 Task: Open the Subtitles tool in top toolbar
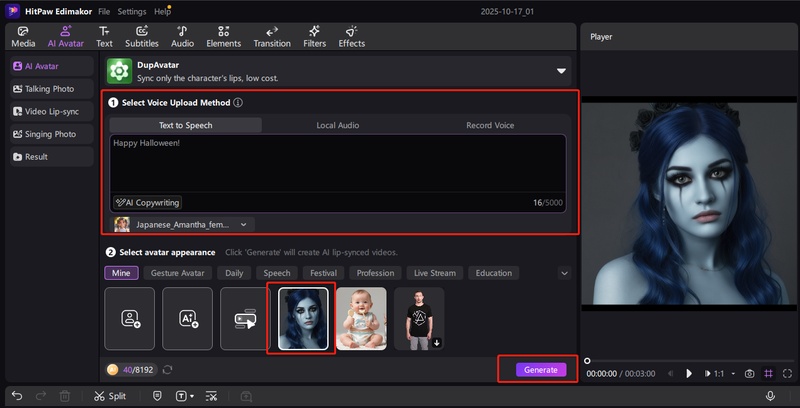tap(142, 37)
